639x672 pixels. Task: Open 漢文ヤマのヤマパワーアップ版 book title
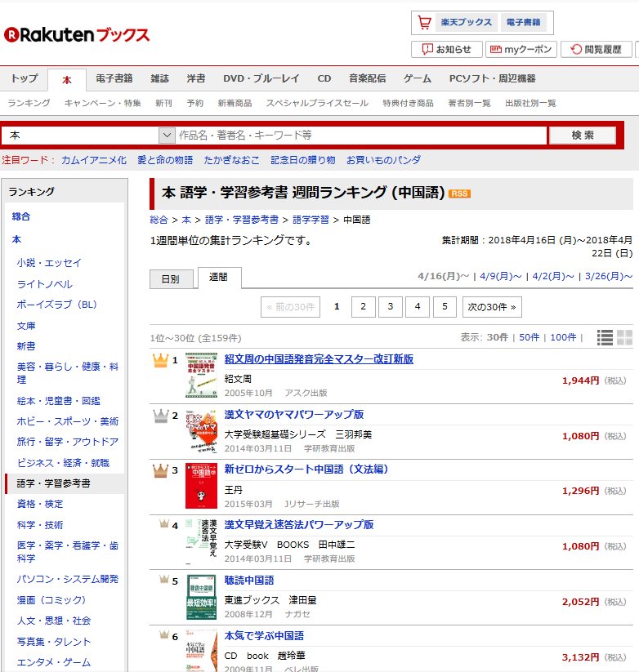(x=294, y=415)
